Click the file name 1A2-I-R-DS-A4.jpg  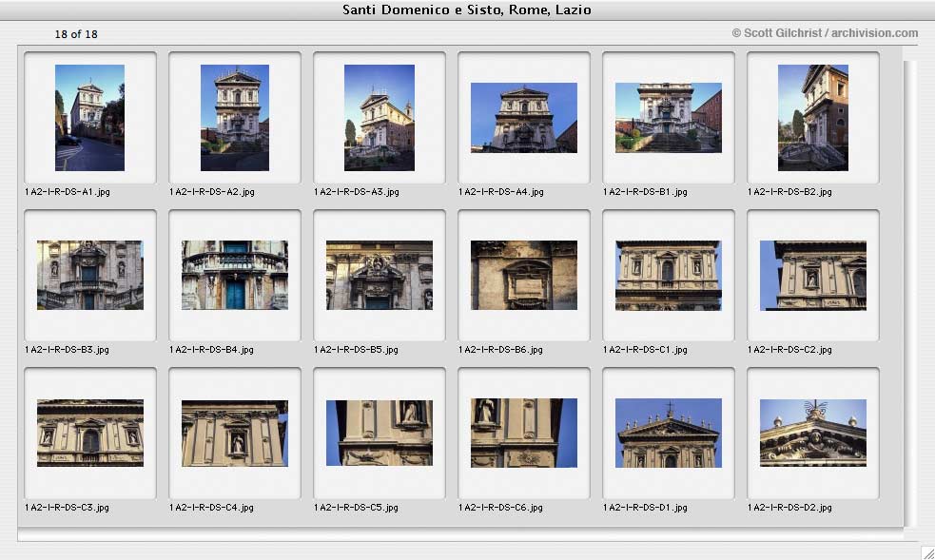501,192
